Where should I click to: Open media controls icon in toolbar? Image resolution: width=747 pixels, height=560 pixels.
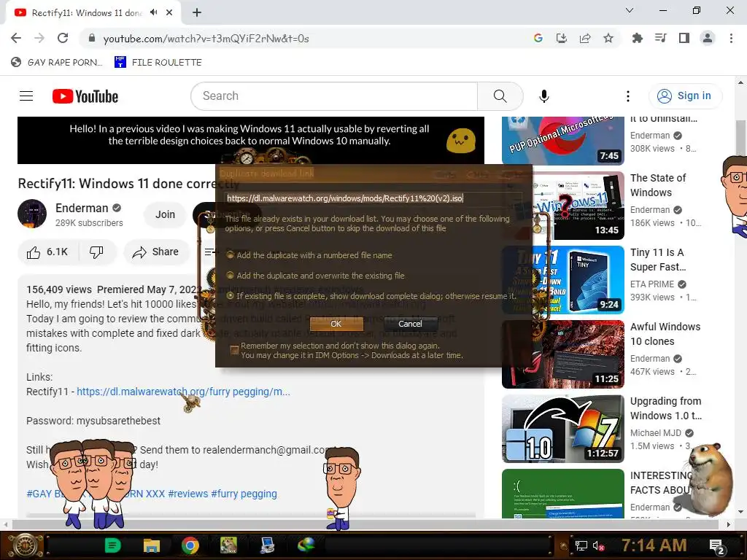coord(660,38)
